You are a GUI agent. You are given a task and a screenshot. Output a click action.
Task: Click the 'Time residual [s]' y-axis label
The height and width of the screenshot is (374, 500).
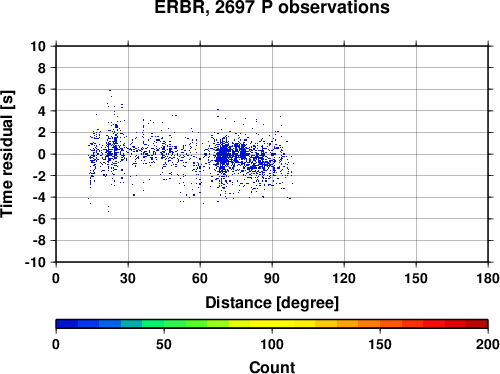pos(7,154)
